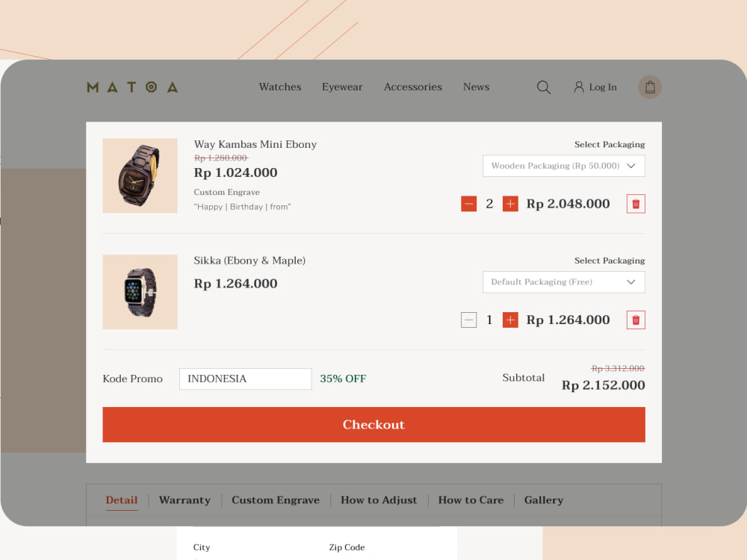747x560 pixels.
Task: Go to the News page
Action: [477, 87]
